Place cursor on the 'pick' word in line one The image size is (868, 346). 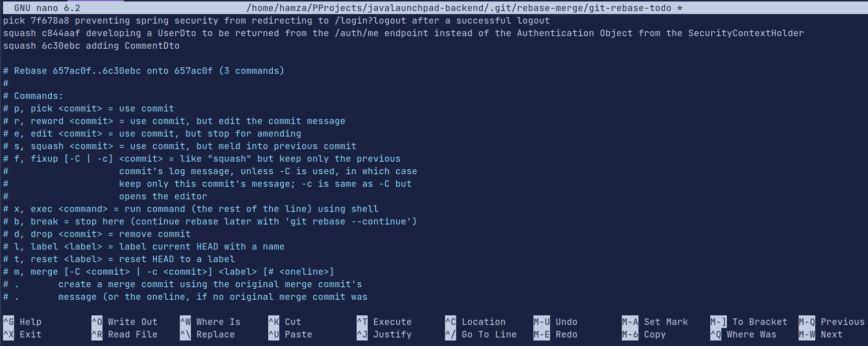[14, 21]
